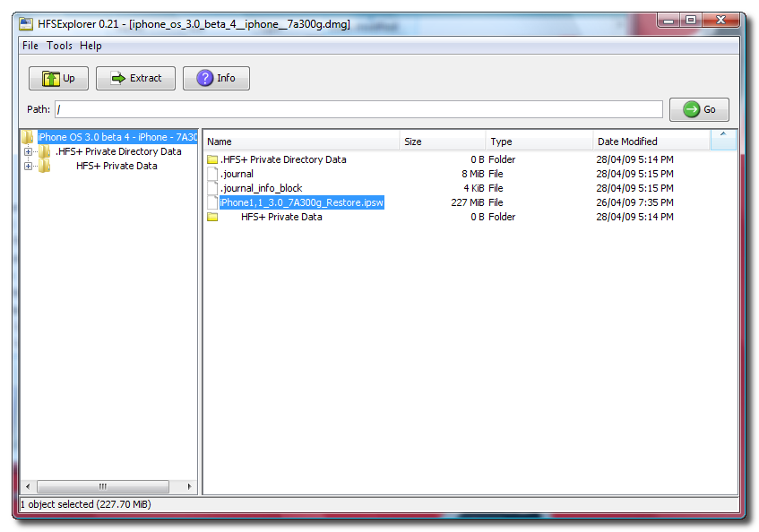This screenshot has height=532, width=759.
Task: Click status bar text '1 object selected'
Action: 57,504
